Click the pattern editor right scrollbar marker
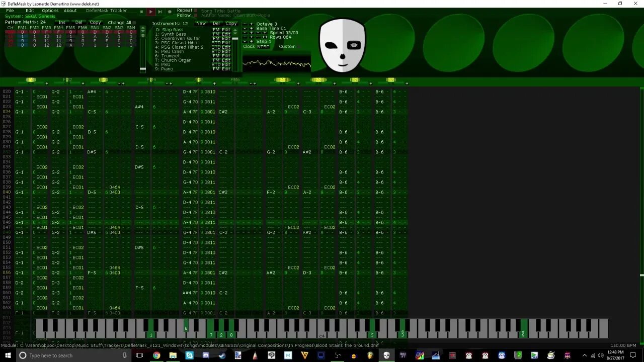 click(x=641, y=275)
